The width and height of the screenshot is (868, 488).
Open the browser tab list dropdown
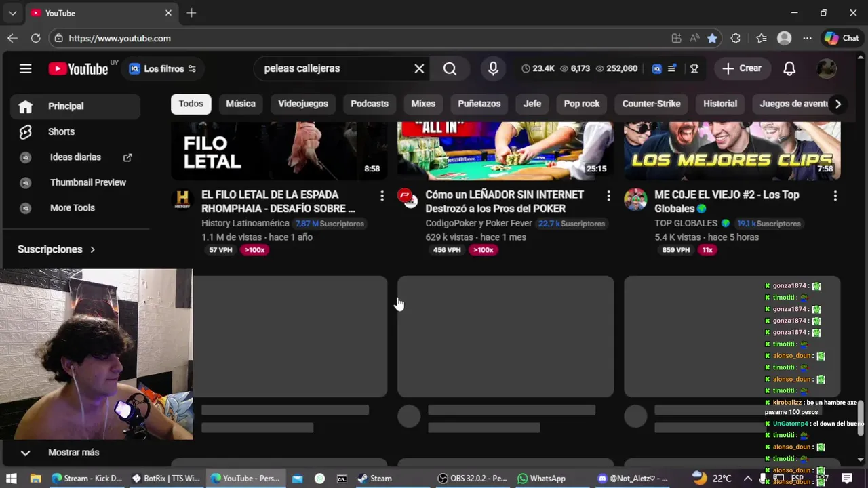coord(12,13)
